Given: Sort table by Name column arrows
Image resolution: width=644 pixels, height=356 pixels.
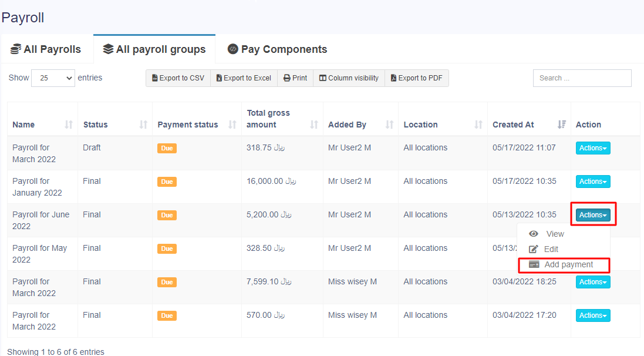Looking at the screenshot, I should [x=69, y=125].
